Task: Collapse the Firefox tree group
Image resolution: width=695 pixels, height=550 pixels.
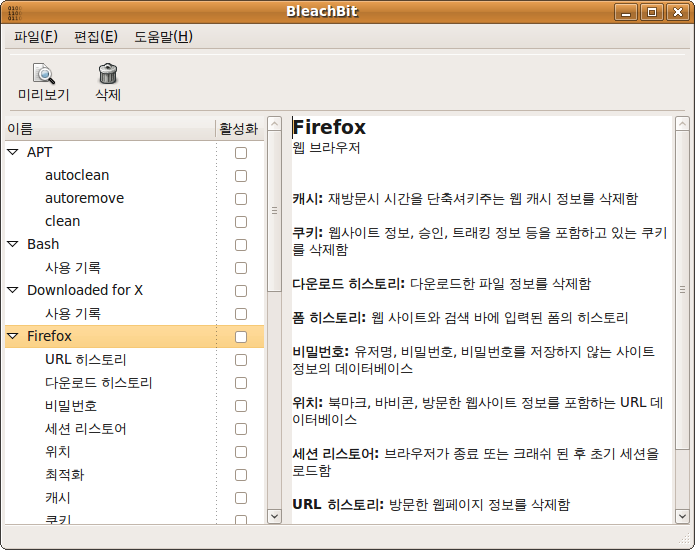Action: [13, 336]
